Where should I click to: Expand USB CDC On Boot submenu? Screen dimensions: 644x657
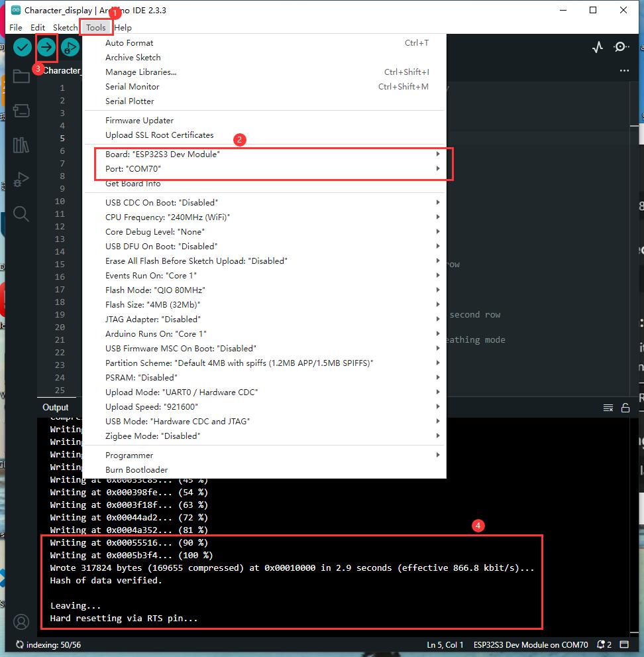coord(264,203)
